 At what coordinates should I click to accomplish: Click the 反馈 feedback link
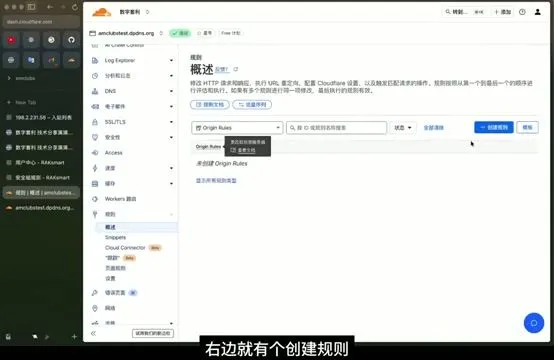click(x=222, y=69)
